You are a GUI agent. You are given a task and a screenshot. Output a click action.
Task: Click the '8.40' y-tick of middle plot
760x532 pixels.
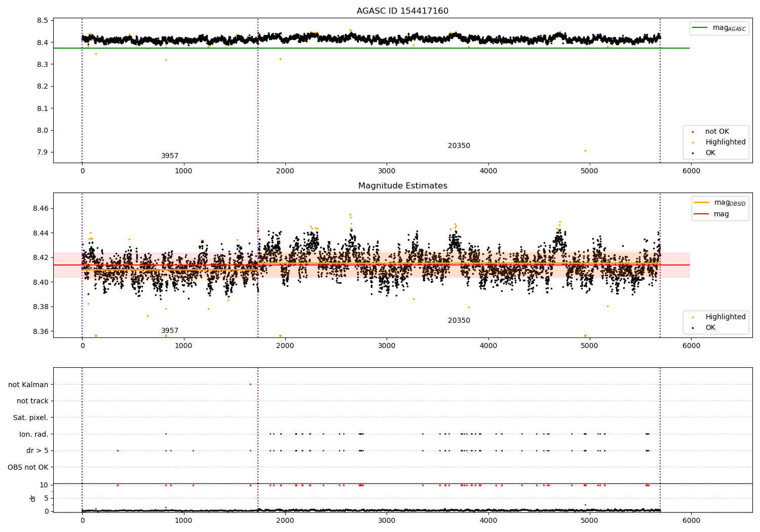41,282
